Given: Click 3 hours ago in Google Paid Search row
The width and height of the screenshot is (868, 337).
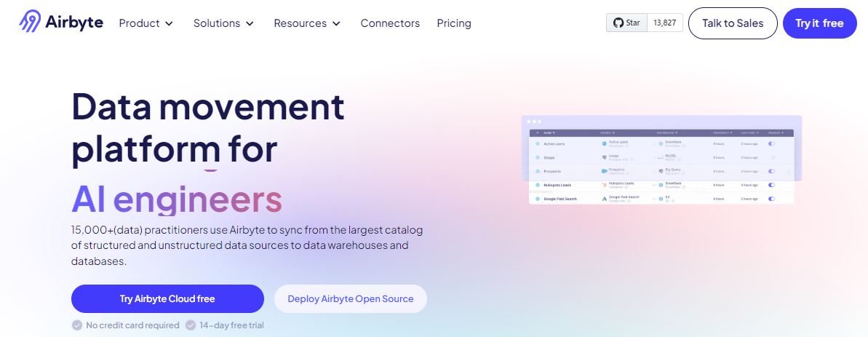Looking at the screenshot, I should (x=749, y=199).
